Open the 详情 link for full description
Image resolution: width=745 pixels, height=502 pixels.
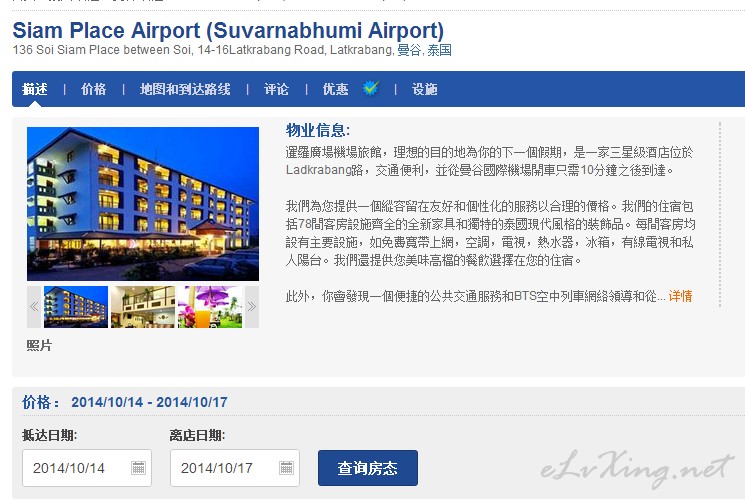tap(680, 296)
